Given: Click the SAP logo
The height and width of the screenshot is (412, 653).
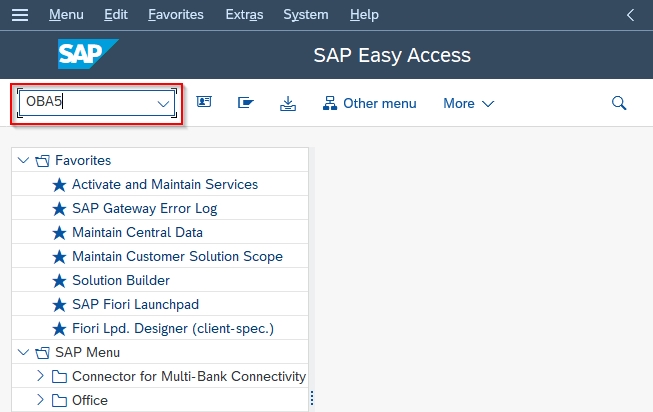Looking at the screenshot, I should (x=87, y=54).
